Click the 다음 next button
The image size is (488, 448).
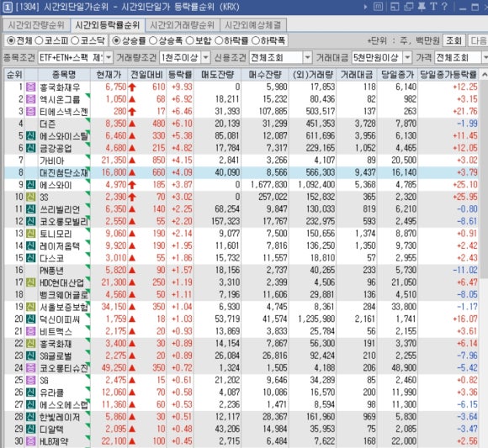478,40
